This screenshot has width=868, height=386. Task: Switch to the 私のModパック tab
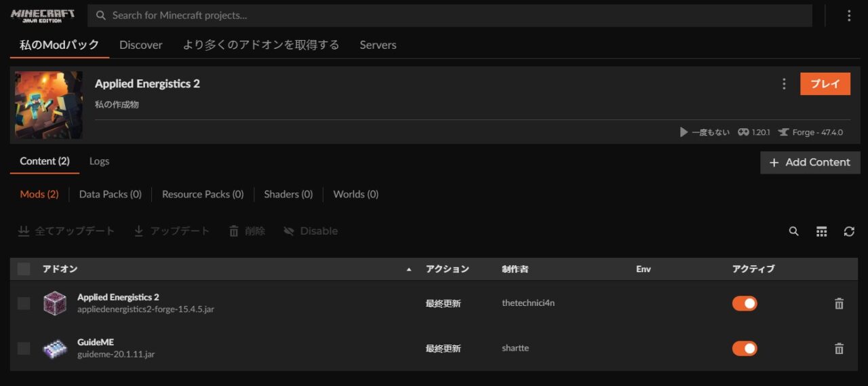(x=60, y=45)
